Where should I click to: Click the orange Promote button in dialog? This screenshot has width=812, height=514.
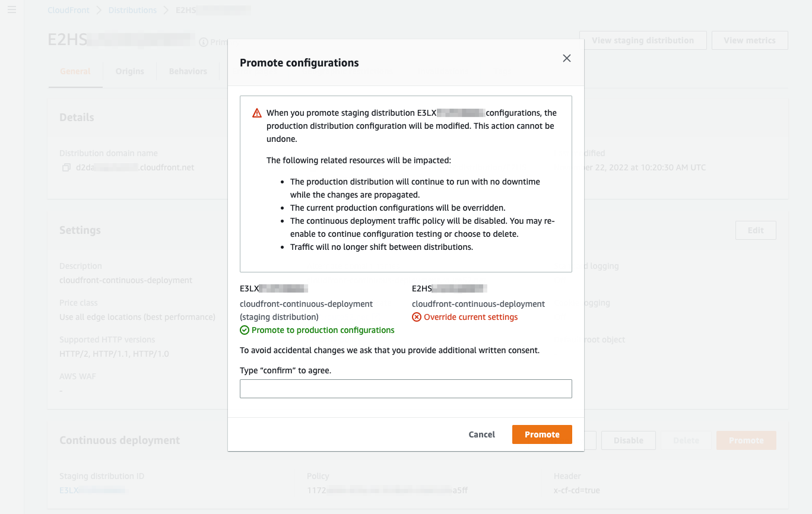tap(541, 434)
